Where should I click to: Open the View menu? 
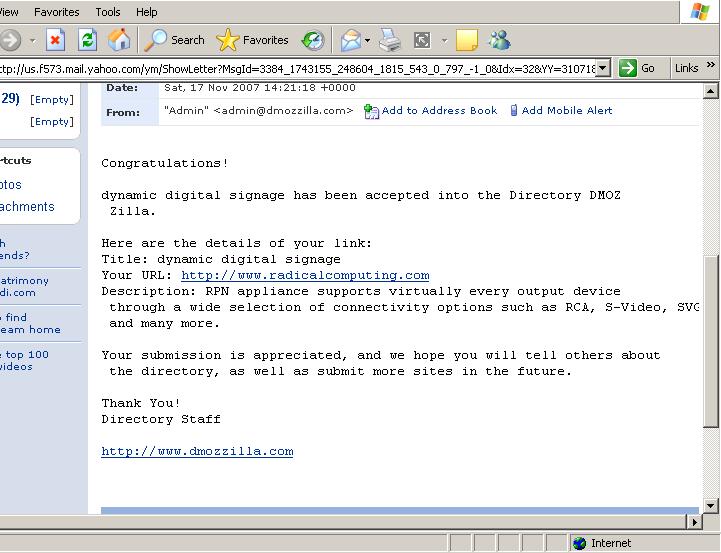click(9, 12)
